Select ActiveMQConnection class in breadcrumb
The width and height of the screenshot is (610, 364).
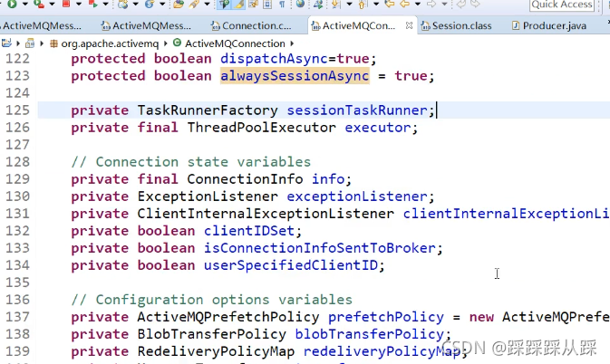[x=235, y=43]
